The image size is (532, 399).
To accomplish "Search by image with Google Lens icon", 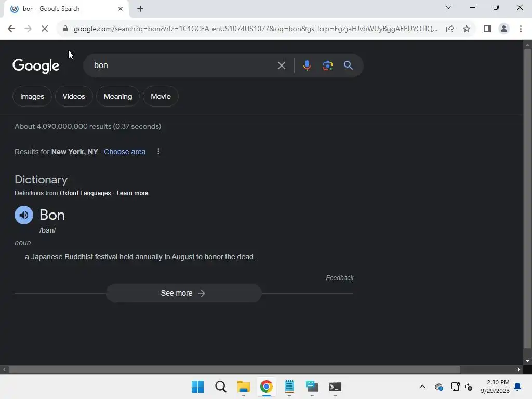I will [327, 65].
